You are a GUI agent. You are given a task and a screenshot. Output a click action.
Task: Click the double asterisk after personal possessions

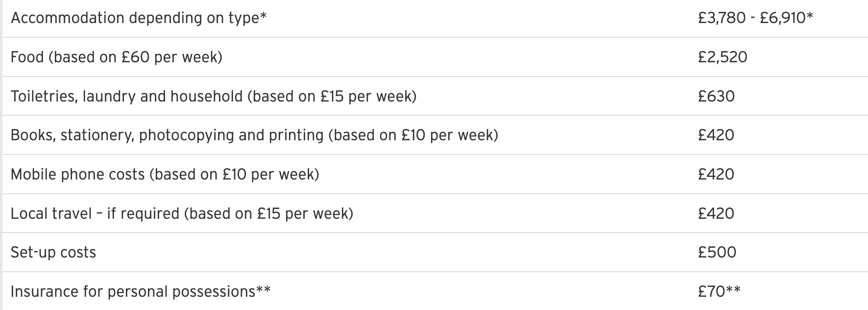tap(264, 289)
